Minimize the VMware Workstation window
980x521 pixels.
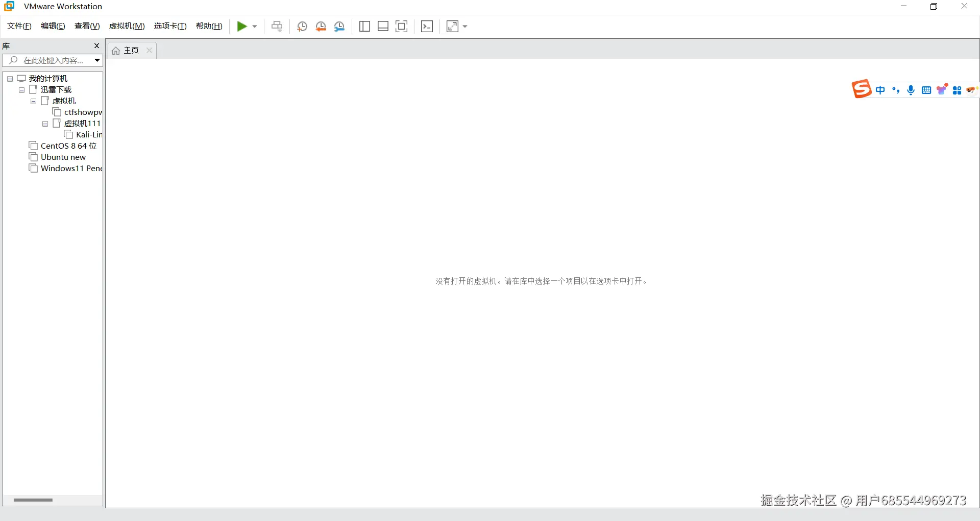point(903,6)
